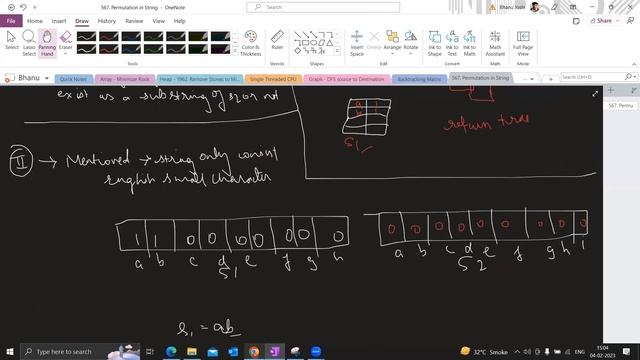Choose the Select arrow tool
The image size is (640, 360).
[11, 40]
